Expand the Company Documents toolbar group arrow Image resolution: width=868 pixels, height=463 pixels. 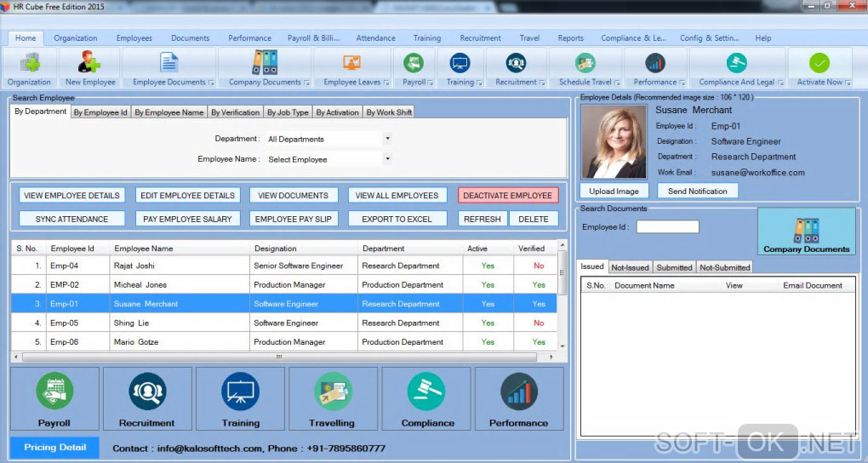306,83
